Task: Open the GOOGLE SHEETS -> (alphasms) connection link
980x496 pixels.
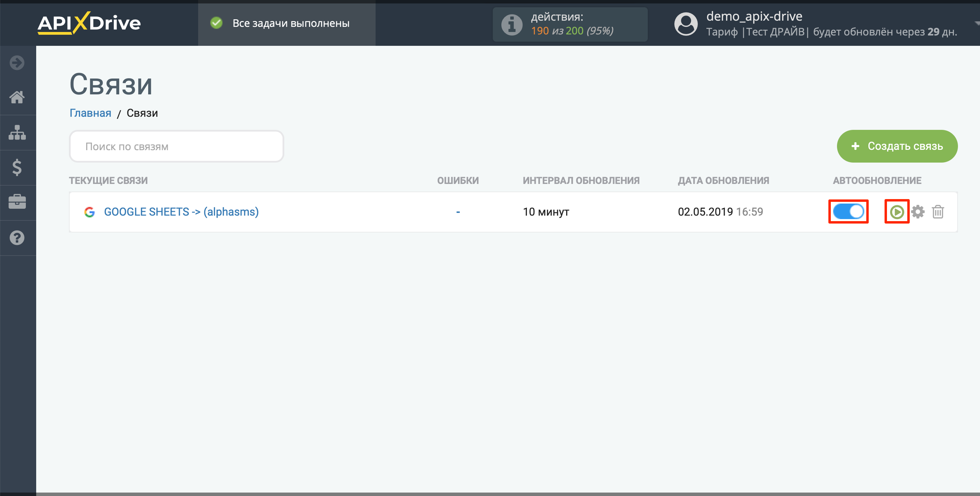Action: [x=182, y=212]
